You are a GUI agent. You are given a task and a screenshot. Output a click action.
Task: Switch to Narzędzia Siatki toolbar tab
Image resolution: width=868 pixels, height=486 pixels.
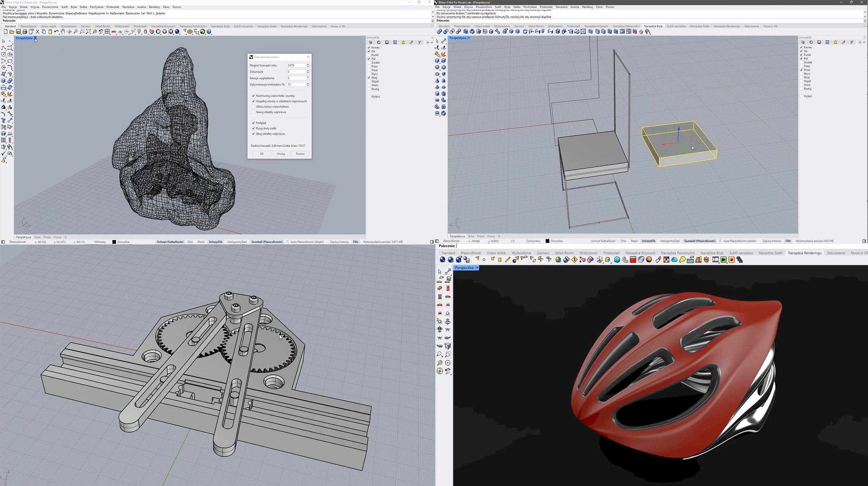[267, 26]
